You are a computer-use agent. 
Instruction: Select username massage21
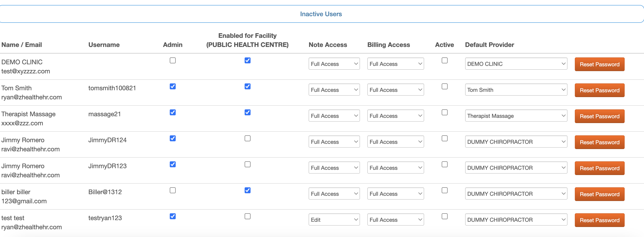[x=104, y=114]
